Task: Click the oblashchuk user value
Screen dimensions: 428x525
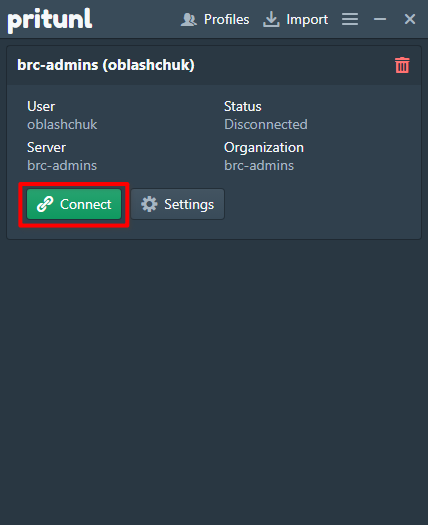Action: tap(62, 124)
